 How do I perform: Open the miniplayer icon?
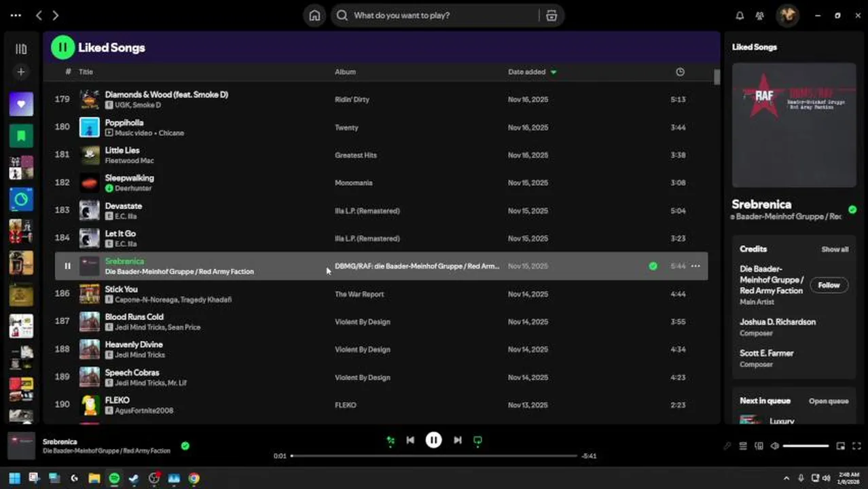point(840,446)
